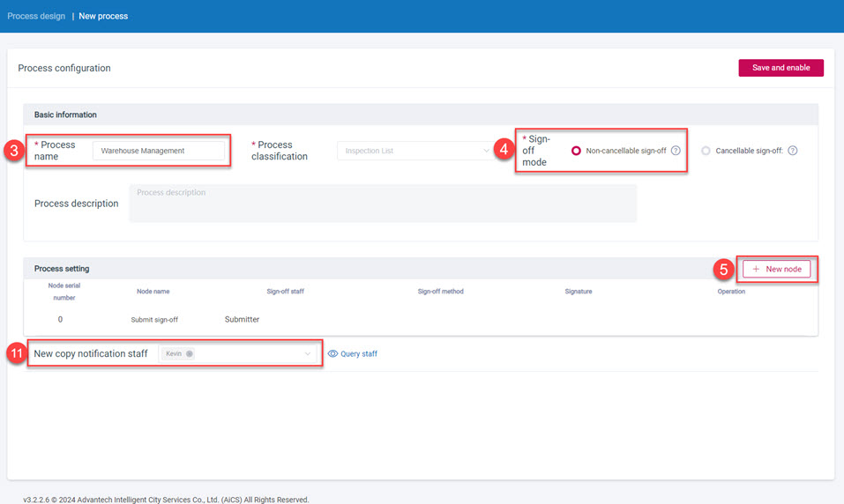Click Save and enable button
844x504 pixels.
tap(781, 68)
